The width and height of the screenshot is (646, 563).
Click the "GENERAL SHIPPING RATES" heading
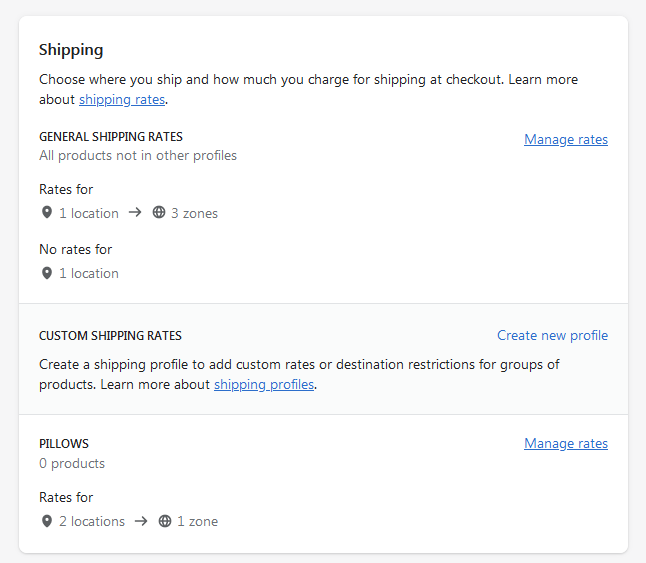click(x=111, y=137)
